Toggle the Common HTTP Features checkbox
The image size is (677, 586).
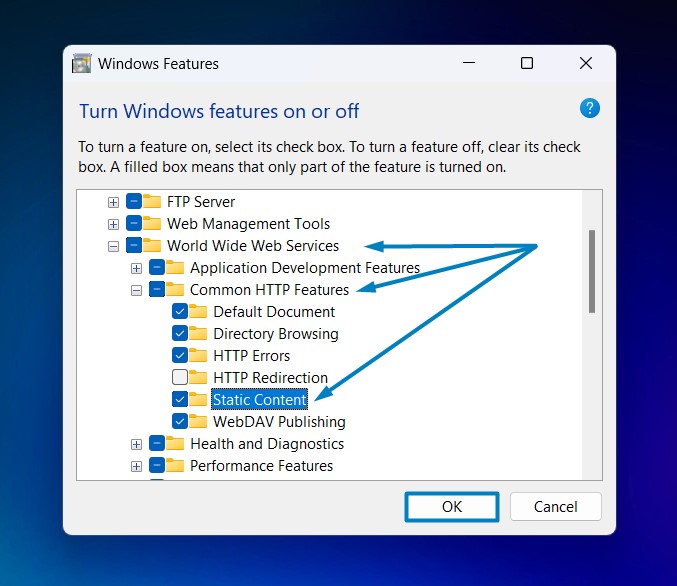(x=157, y=289)
